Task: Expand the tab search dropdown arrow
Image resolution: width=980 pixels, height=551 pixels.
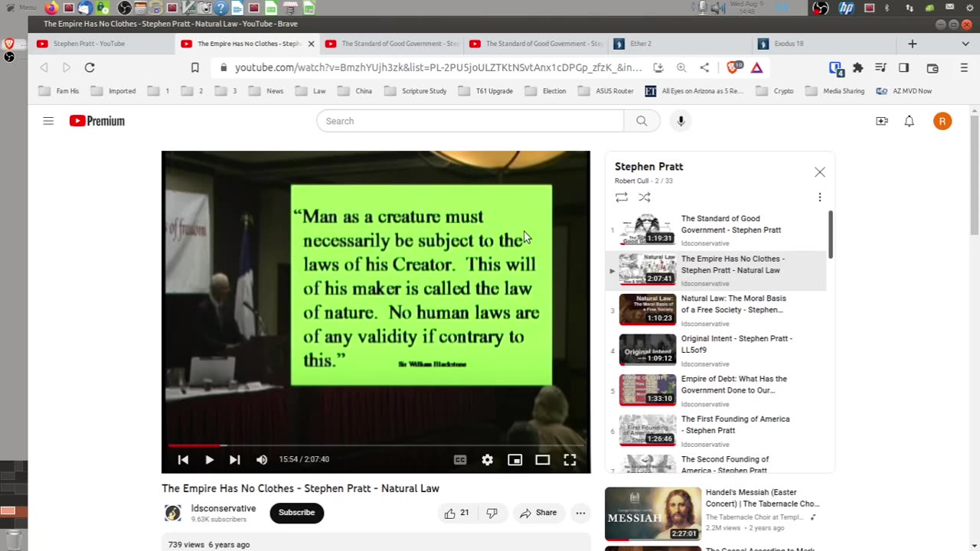Action: [965, 44]
